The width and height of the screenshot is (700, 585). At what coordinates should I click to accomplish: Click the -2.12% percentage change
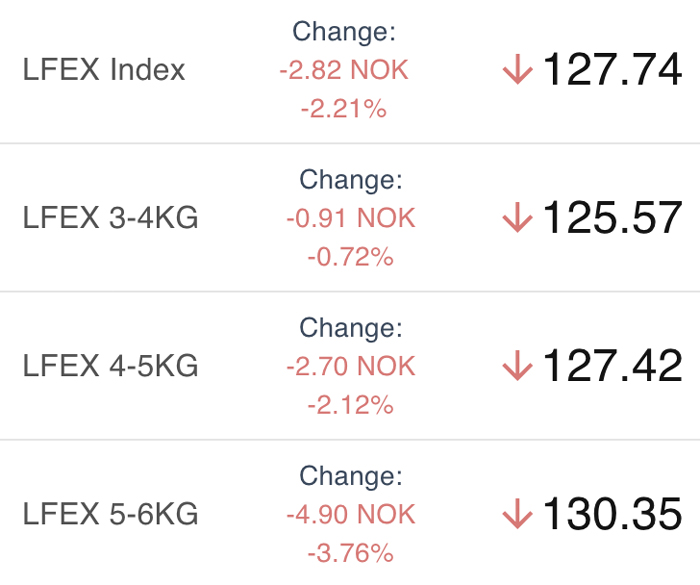click(x=351, y=405)
